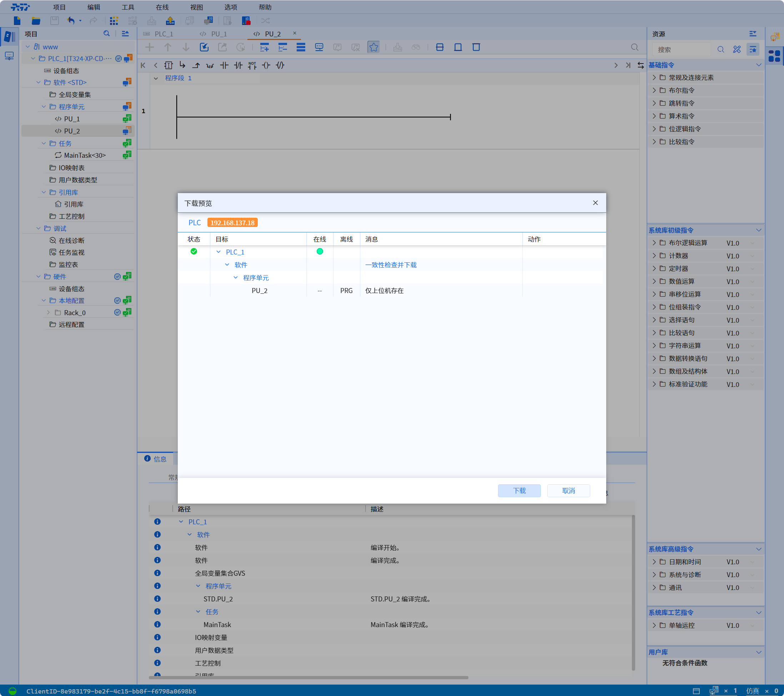Collapse the 基础指令 section
784x696 pixels.
758,65
